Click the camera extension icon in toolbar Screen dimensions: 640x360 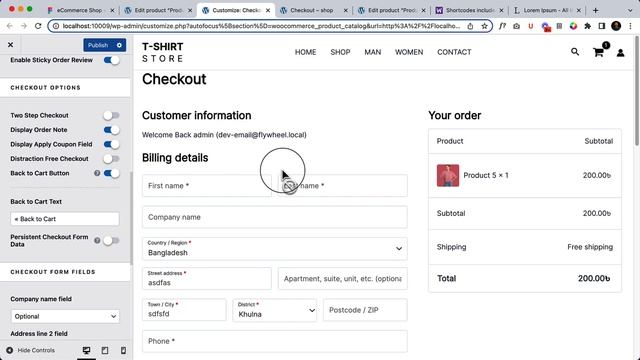click(x=516, y=26)
